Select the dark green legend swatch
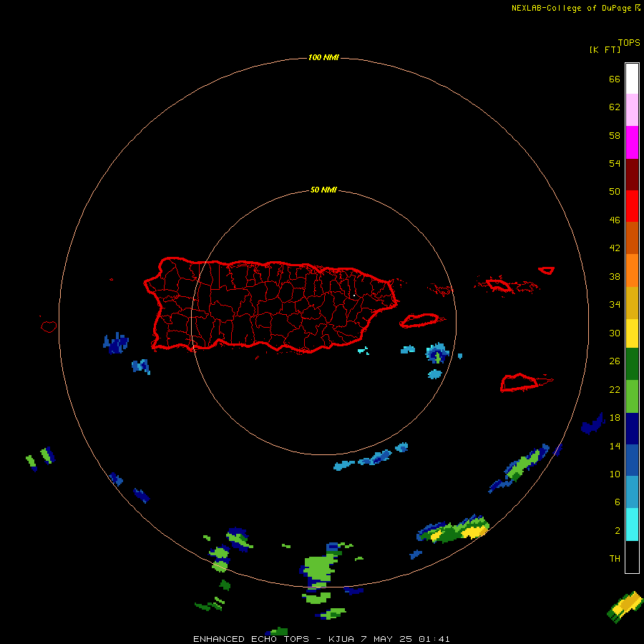 click(632, 364)
